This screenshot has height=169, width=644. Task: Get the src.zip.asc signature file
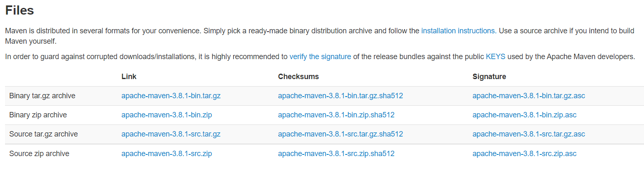pos(524,154)
